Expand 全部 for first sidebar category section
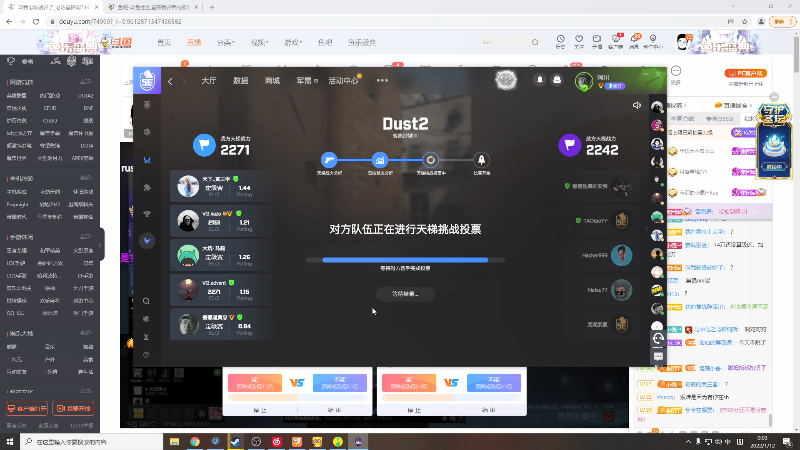Screen dimensions: 800x450 (86, 82)
